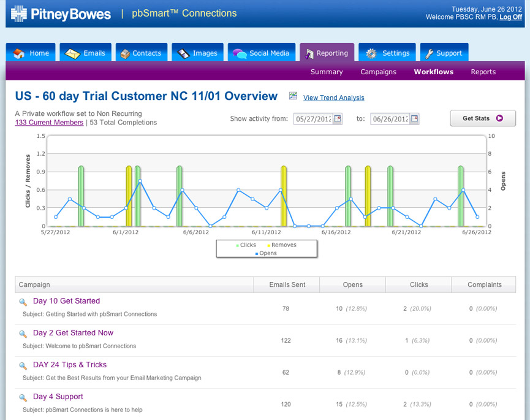Click the Removes legend entry
Image resolution: width=530 pixels, height=420 pixels.
click(282, 245)
